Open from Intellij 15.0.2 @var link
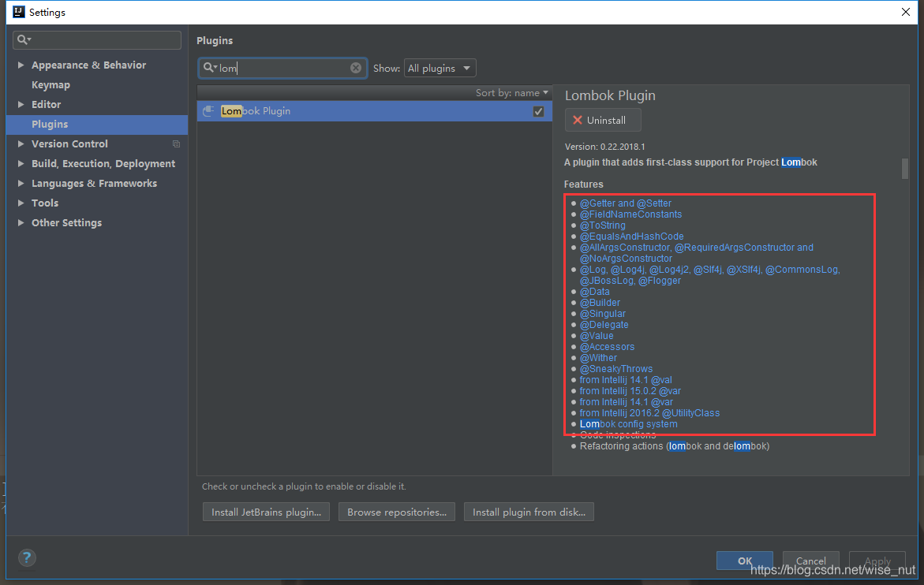The height and width of the screenshot is (585, 924). pos(630,391)
